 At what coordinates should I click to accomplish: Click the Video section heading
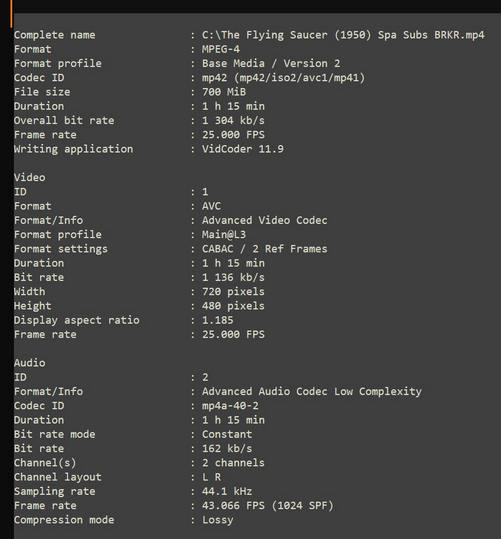(x=30, y=177)
